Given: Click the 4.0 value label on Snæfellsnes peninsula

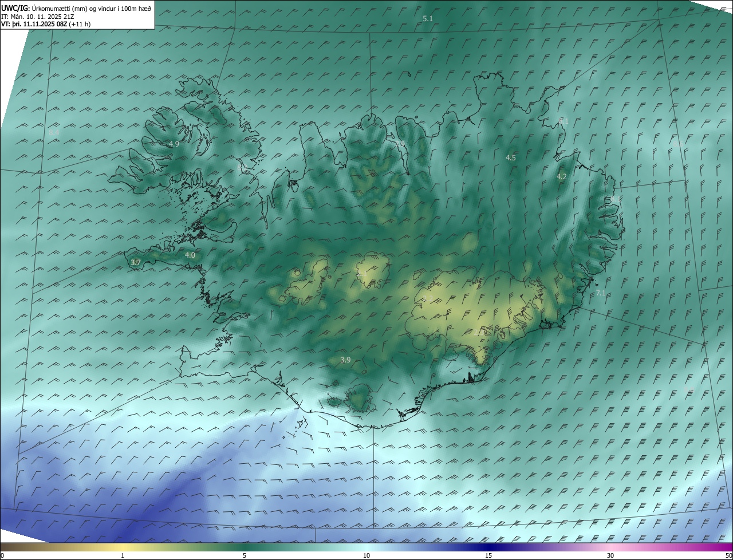Looking at the screenshot, I should pos(190,255).
